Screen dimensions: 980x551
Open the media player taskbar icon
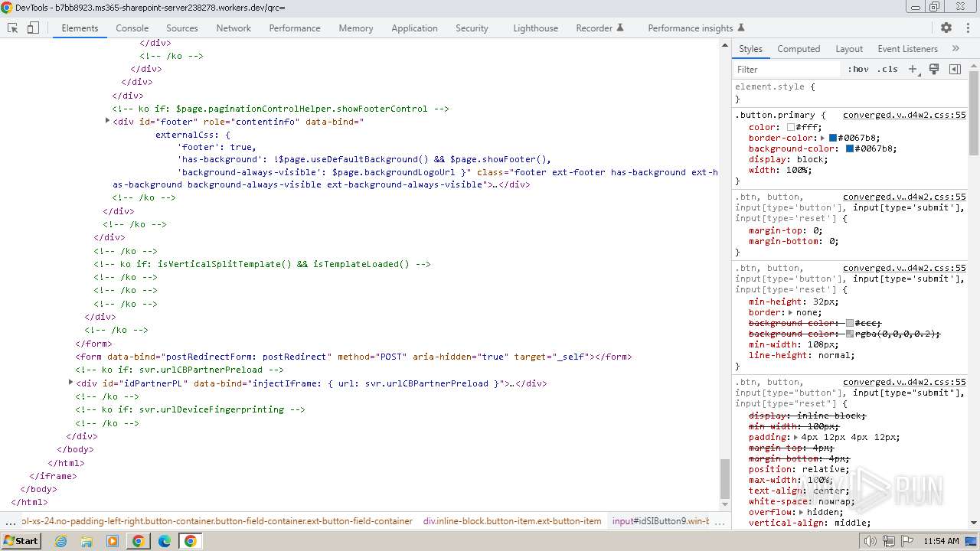[x=113, y=541]
